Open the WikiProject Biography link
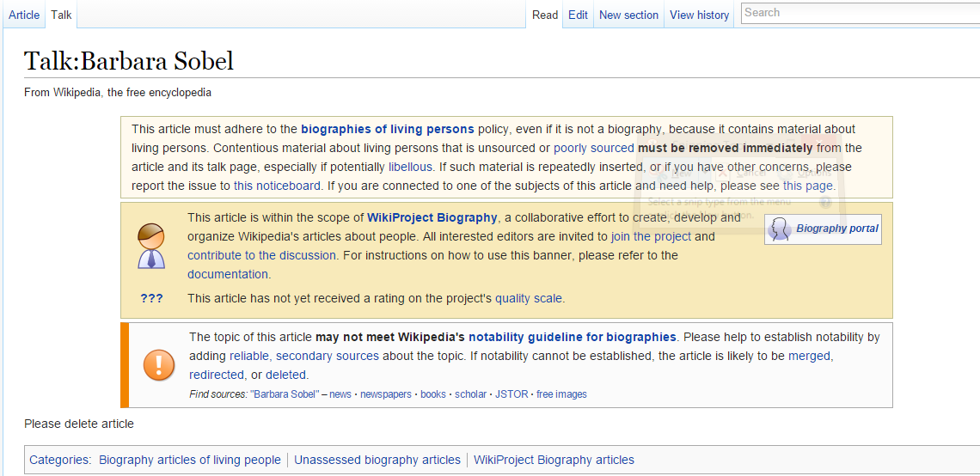The image size is (980, 476). click(432, 217)
